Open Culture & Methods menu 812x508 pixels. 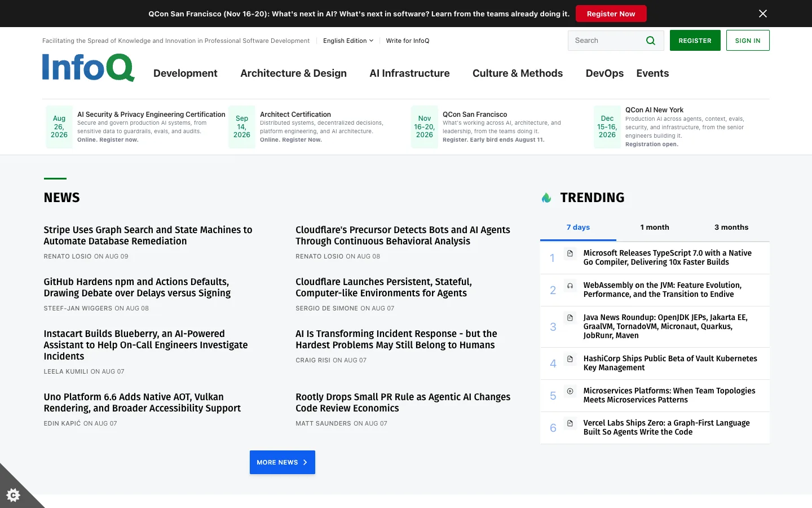click(518, 73)
